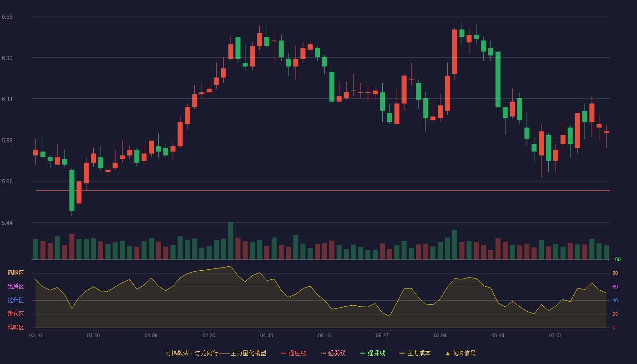
Task: Click the 60 indicator axis value
Action: click(615, 287)
